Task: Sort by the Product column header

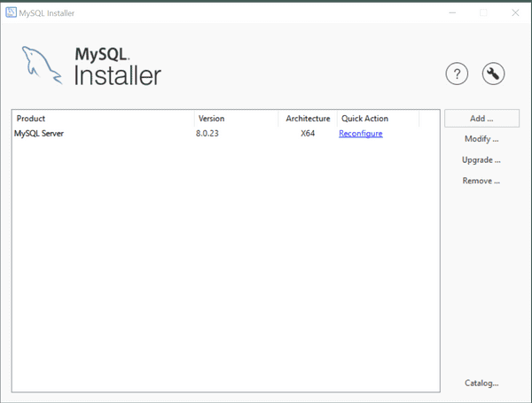Action: 102,118
